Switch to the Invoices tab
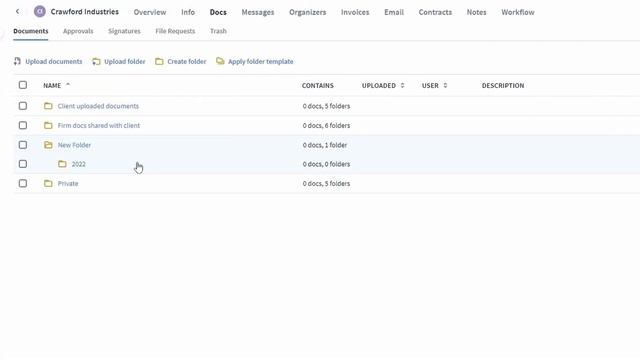This screenshot has width=640, height=360. [x=355, y=12]
